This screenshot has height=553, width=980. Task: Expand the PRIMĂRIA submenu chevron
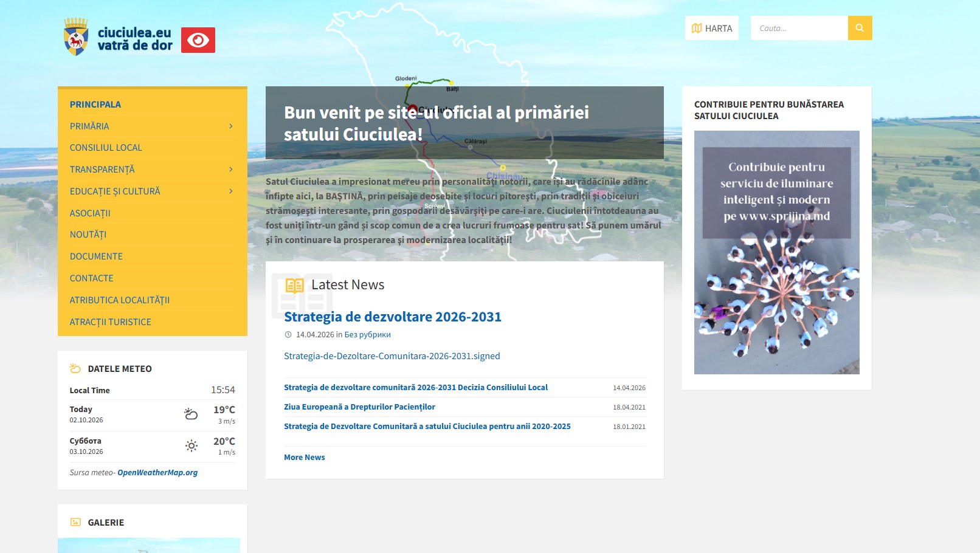pyautogui.click(x=231, y=126)
